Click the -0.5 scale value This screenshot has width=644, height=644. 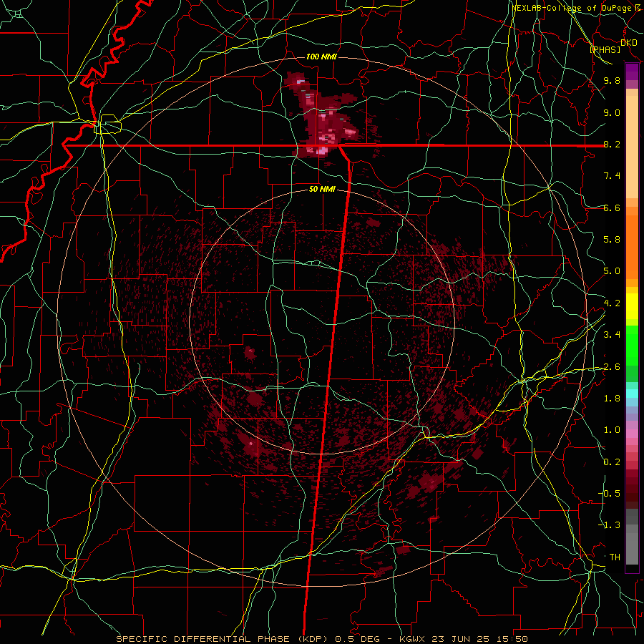(609, 494)
